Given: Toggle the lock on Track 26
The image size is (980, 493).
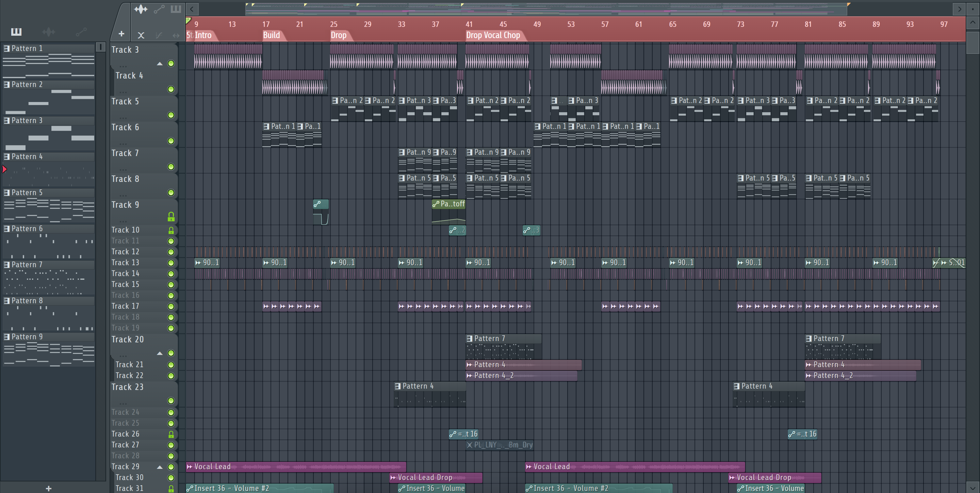Looking at the screenshot, I should click(x=171, y=435).
